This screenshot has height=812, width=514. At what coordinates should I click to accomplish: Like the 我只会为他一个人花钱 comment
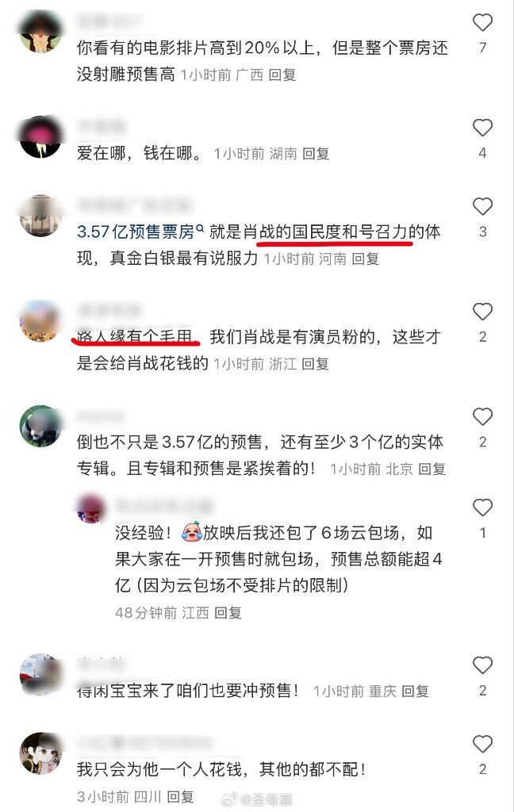click(482, 744)
